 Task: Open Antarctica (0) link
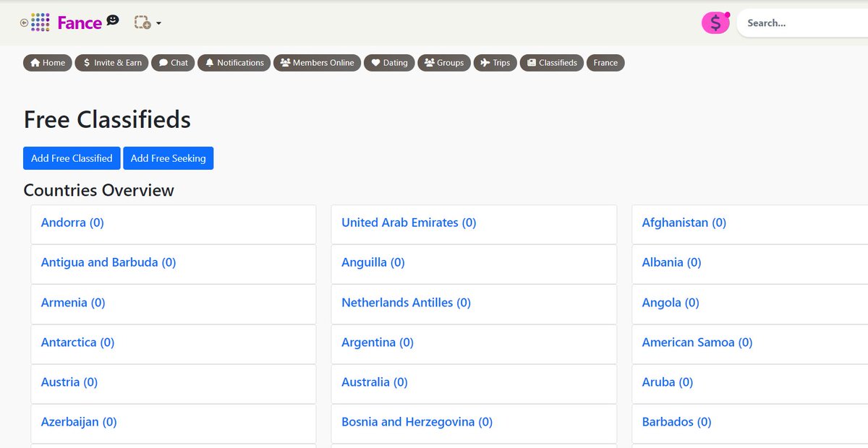click(x=77, y=343)
